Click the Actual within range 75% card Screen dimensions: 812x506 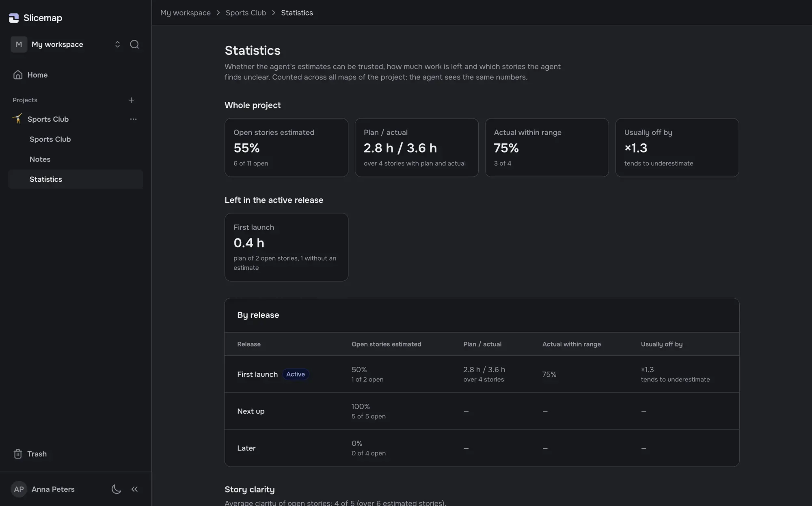pyautogui.click(x=547, y=147)
